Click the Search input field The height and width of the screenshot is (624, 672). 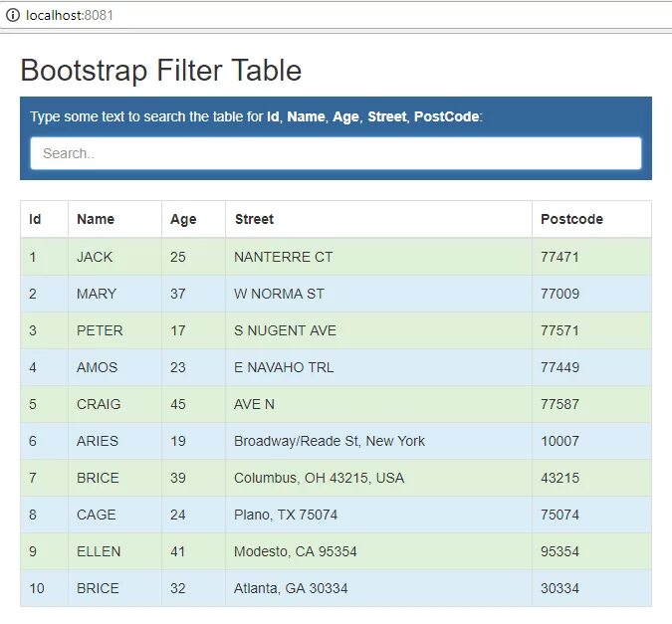pyautogui.click(x=336, y=153)
